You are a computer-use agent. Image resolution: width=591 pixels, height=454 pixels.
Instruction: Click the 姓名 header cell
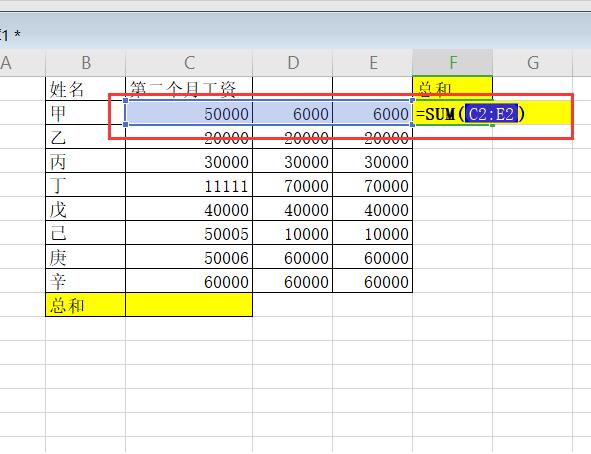(86, 89)
